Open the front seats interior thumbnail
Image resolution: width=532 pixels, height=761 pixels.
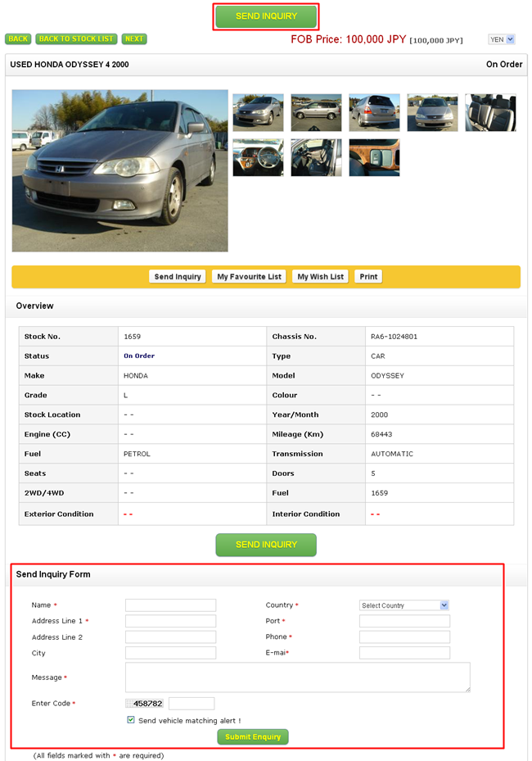click(x=316, y=157)
